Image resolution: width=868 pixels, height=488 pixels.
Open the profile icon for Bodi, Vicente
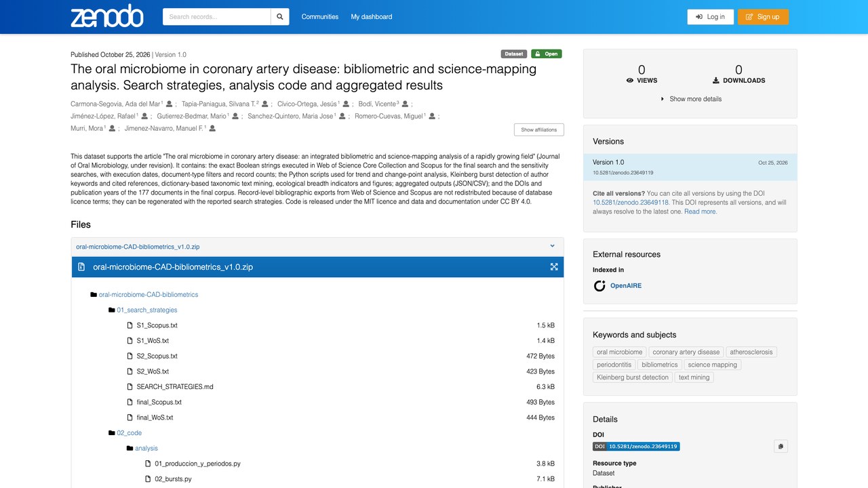[406, 104]
